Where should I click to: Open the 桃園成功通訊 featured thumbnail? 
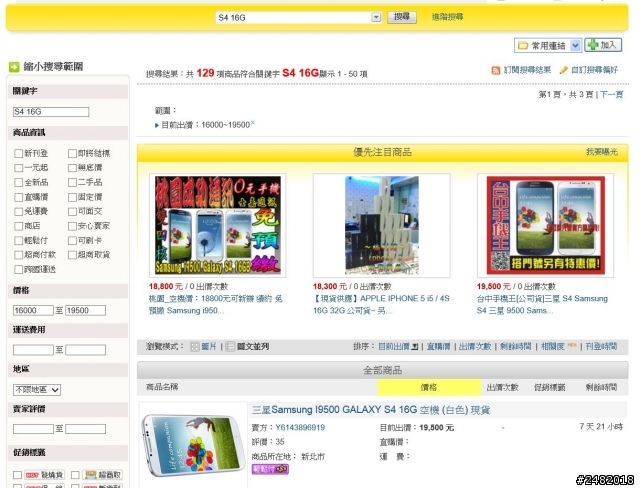[x=218, y=226]
